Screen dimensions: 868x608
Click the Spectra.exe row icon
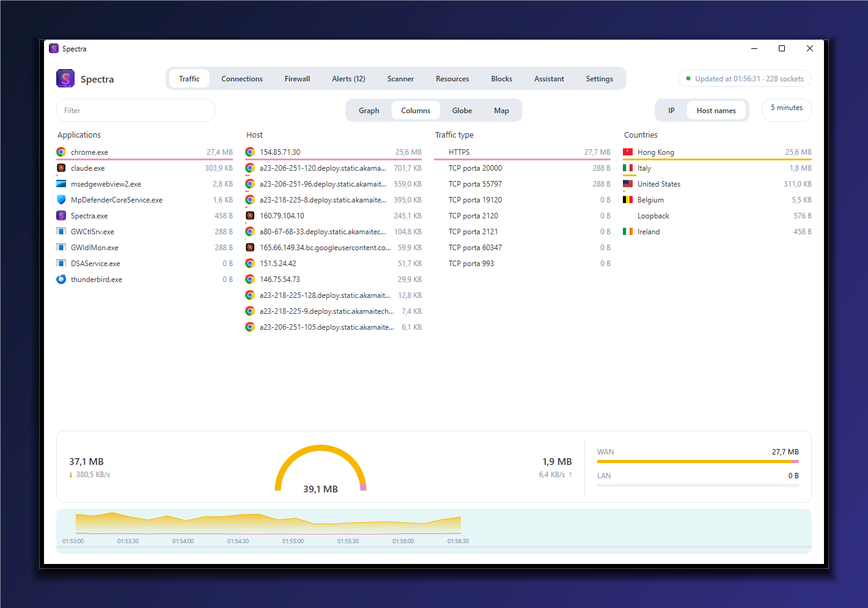click(61, 216)
